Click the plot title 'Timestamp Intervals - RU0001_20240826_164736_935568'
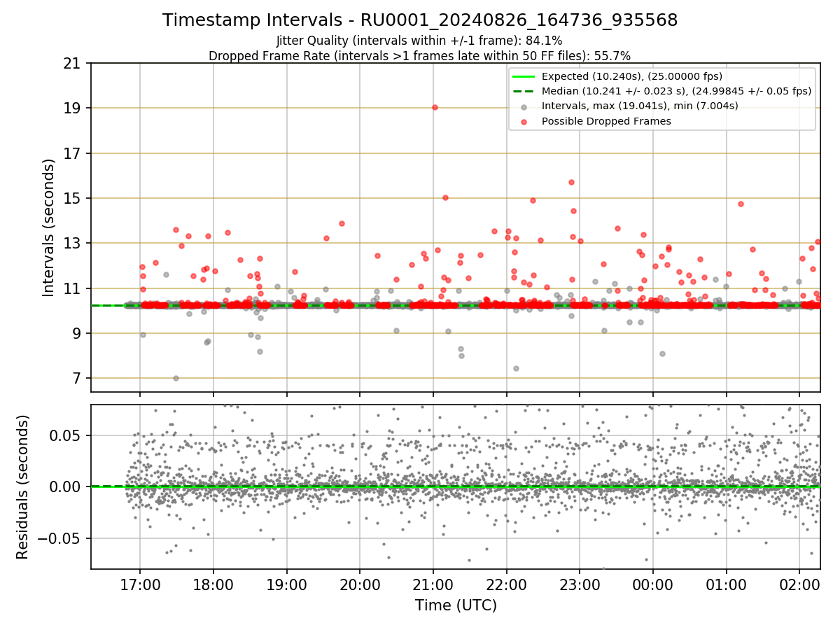This screenshot has height=630, width=840. pos(420,20)
